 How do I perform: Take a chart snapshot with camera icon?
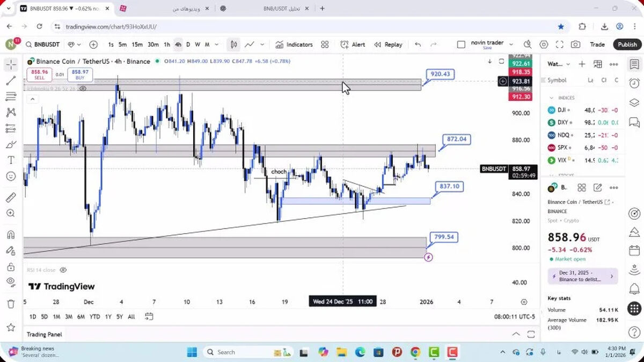(x=575, y=45)
